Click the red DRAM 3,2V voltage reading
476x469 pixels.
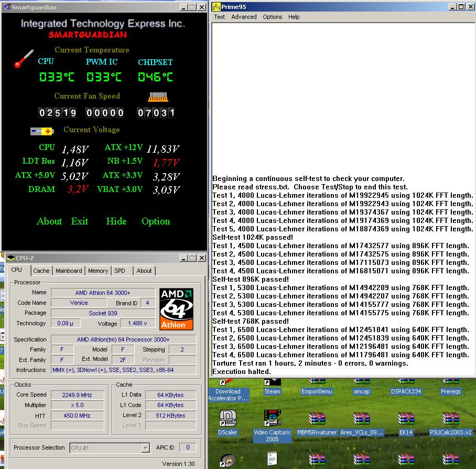78,189
